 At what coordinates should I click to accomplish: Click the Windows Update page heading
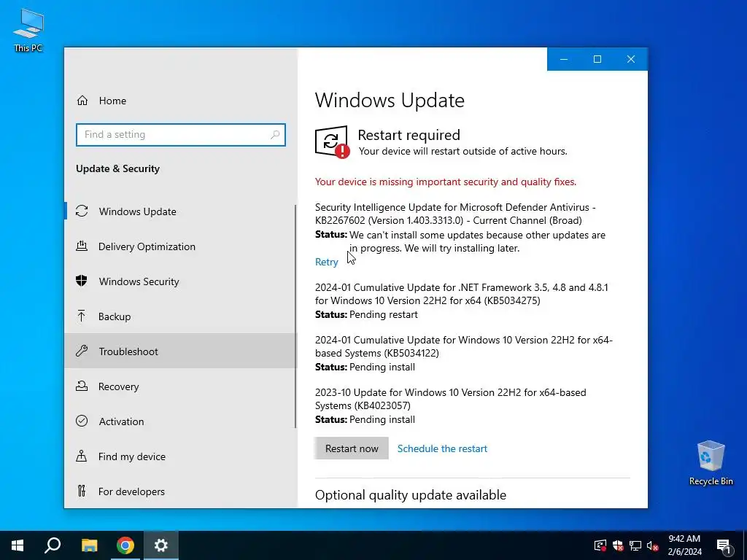(390, 100)
